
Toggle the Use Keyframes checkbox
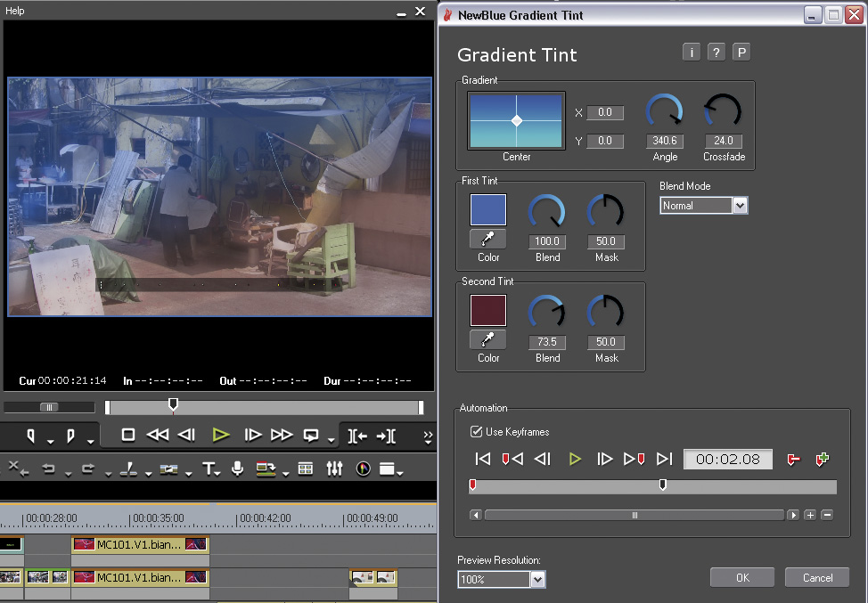pyautogui.click(x=476, y=432)
